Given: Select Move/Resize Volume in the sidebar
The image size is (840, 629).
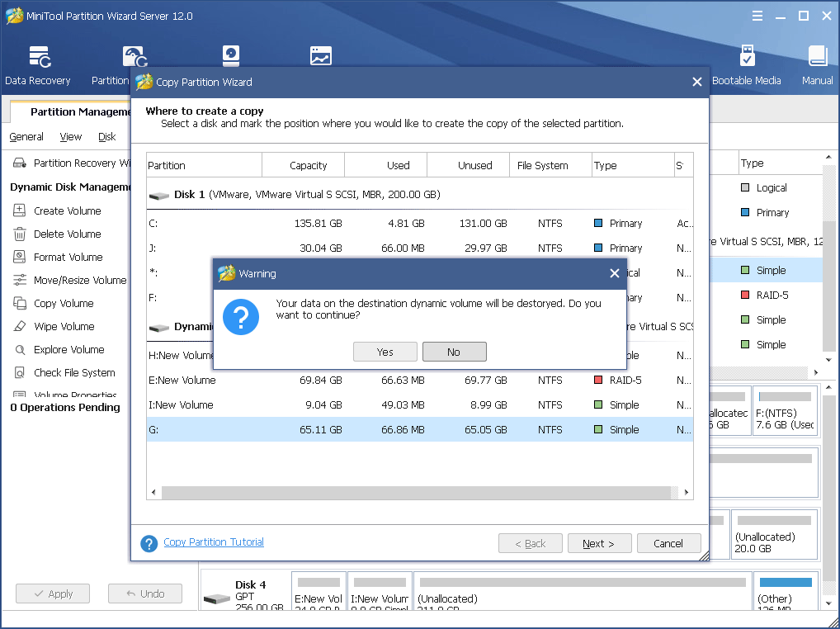Looking at the screenshot, I should (69, 280).
